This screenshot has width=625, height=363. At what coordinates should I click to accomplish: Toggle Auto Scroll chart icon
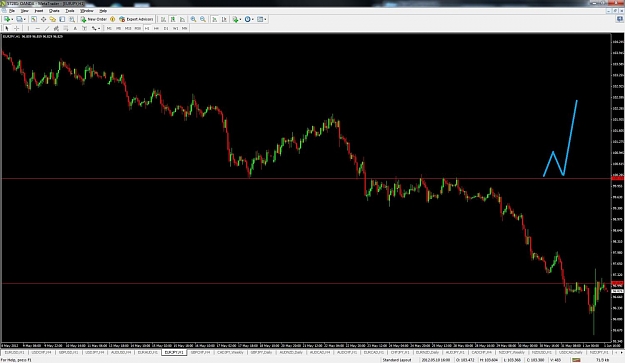tap(214, 19)
